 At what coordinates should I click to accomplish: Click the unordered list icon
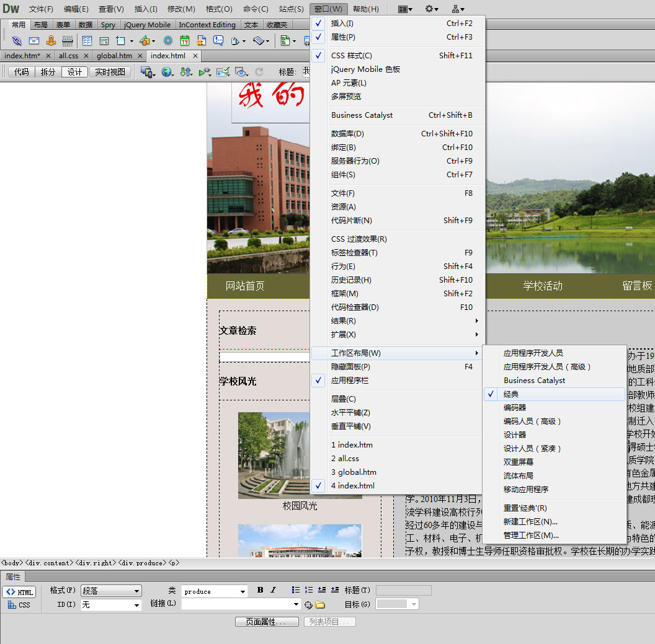[295, 591]
